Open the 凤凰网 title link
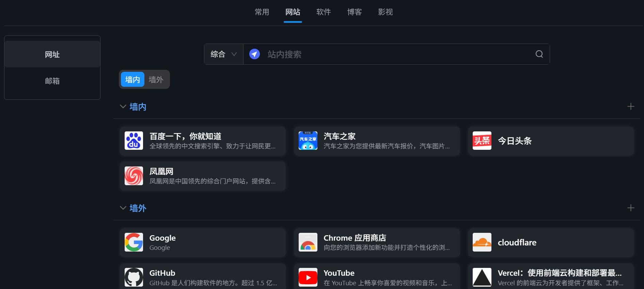Viewport: 644px width, 289px height. [161, 172]
